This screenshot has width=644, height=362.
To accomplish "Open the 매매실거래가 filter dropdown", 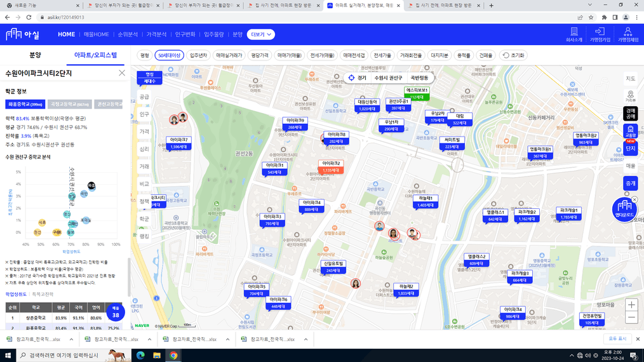I will (229, 55).
